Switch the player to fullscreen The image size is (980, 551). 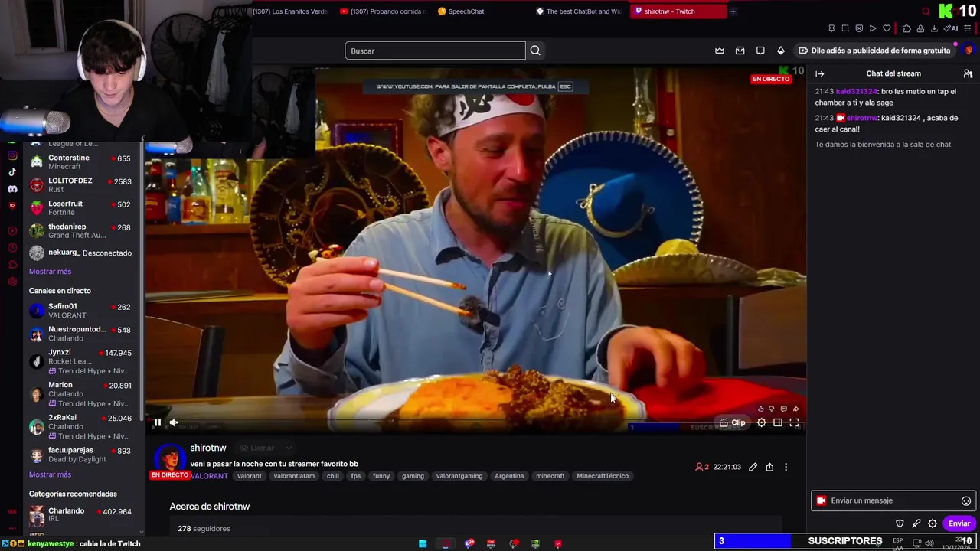click(794, 422)
